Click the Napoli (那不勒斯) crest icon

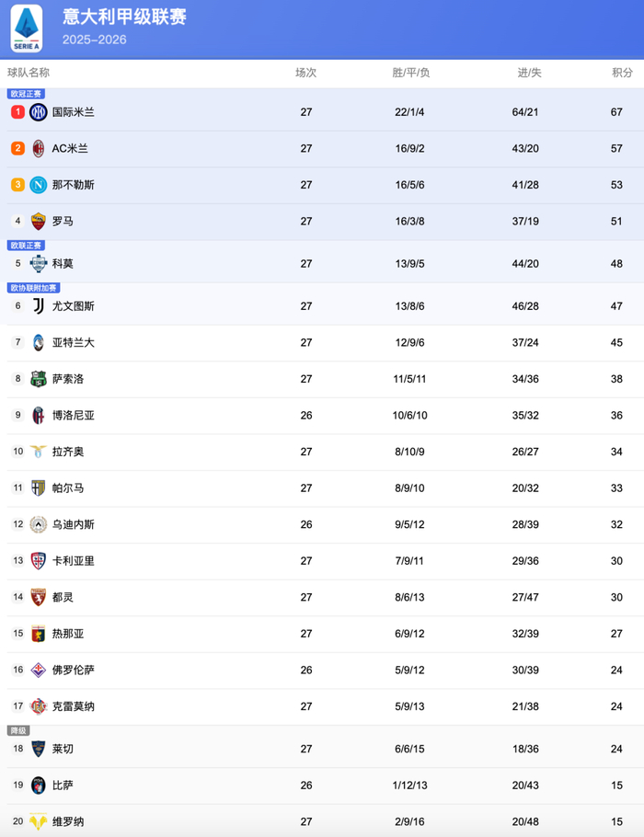pyautogui.click(x=38, y=185)
